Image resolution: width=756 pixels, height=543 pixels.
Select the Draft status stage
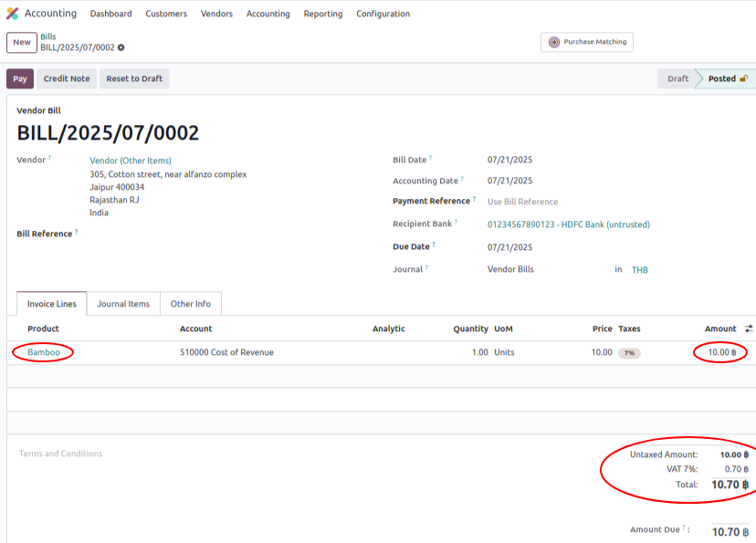(677, 78)
